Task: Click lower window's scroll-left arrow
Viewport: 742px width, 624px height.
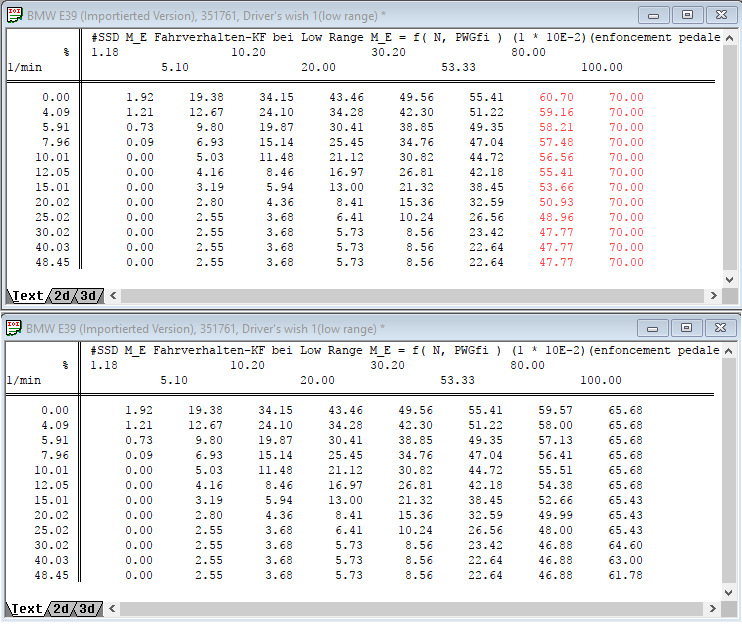Action: tap(112, 608)
